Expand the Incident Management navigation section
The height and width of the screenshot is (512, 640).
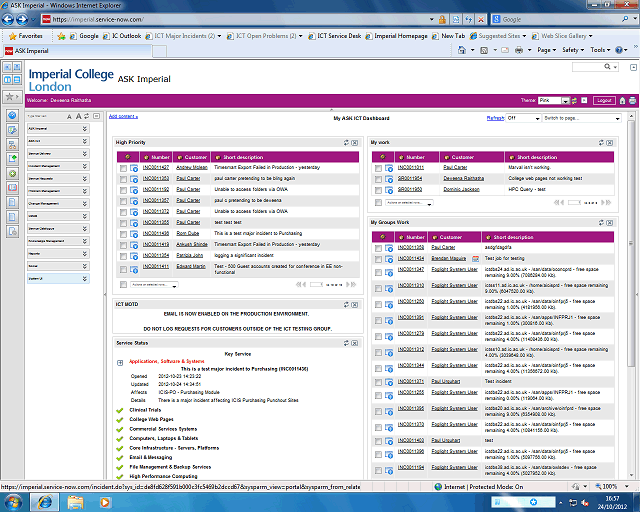tap(85, 166)
